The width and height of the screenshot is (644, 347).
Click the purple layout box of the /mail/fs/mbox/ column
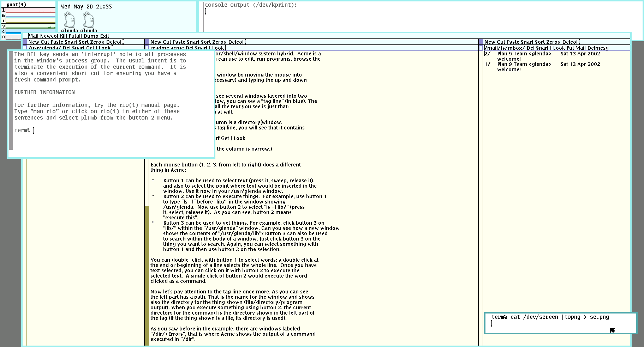(x=481, y=42)
